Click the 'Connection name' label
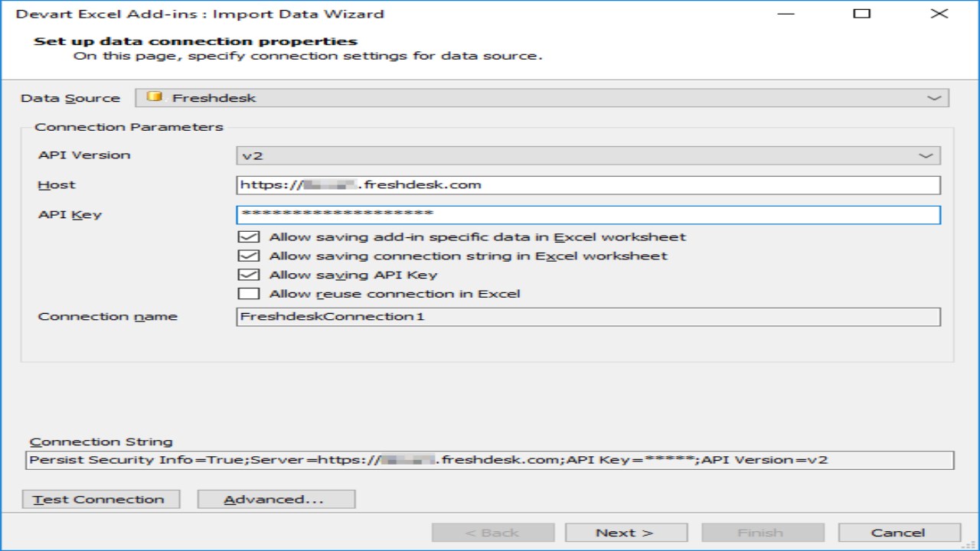This screenshot has height=551, width=980. point(108,317)
